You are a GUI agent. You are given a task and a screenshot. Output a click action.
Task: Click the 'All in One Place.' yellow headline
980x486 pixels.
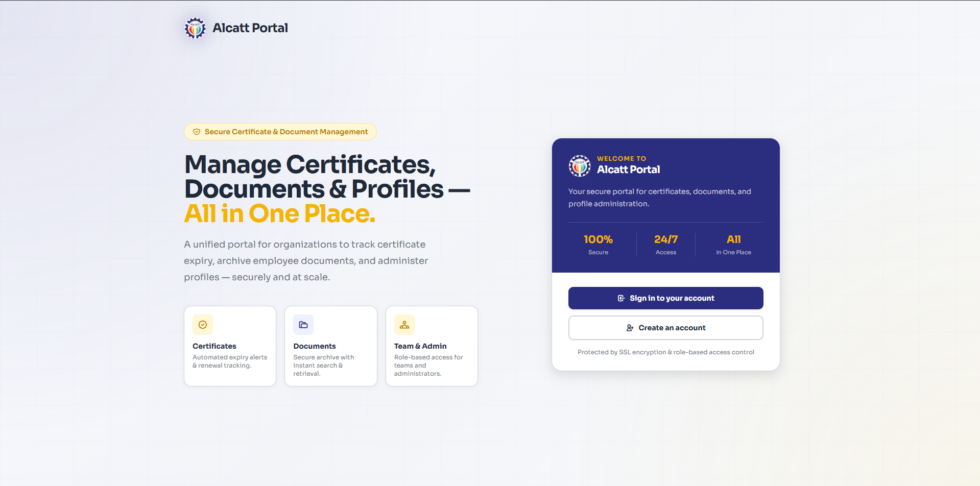point(280,213)
